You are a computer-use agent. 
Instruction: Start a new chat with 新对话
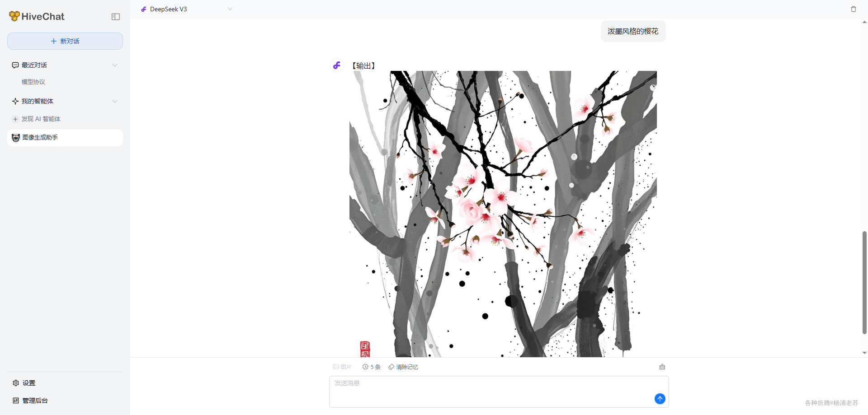65,41
